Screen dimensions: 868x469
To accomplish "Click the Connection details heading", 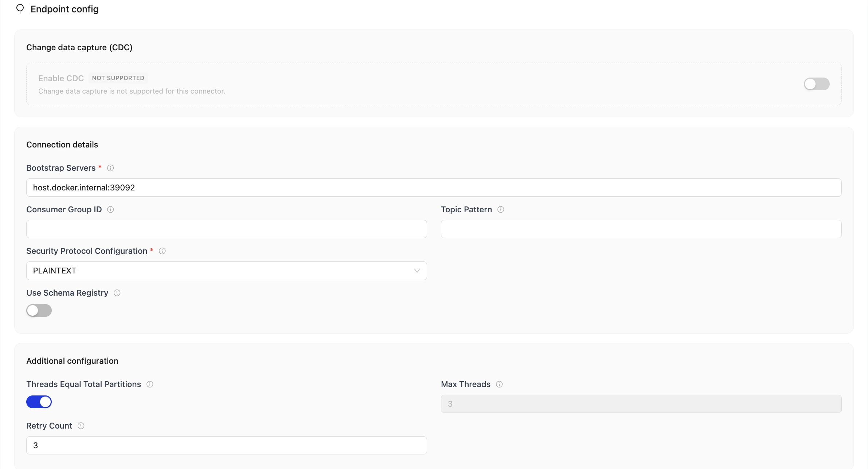I will click(62, 145).
